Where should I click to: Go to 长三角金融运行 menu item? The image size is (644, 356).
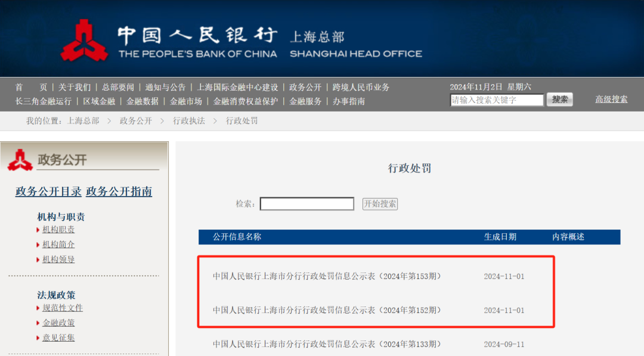pos(44,101)
